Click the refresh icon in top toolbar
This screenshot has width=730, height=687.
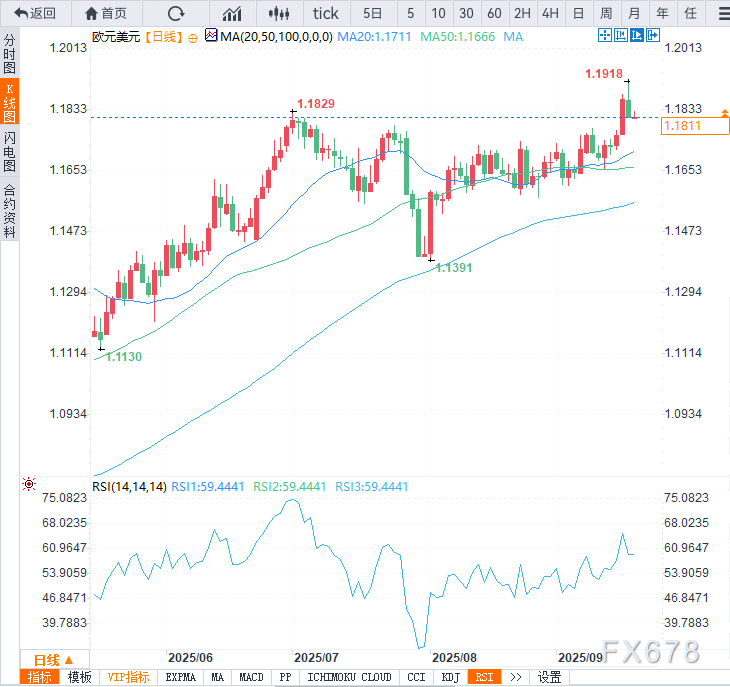(x=176, y=13)
